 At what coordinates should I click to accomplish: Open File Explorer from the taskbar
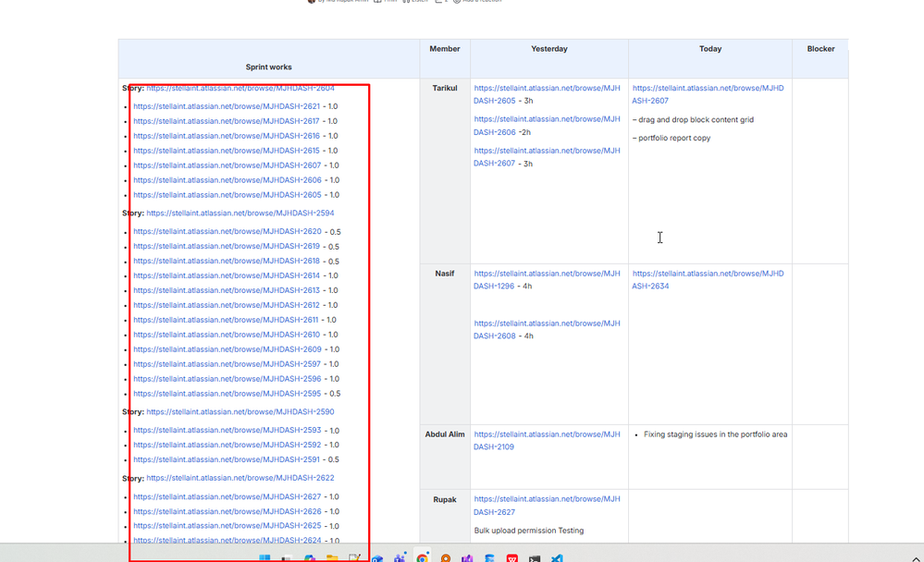(332, 558)
